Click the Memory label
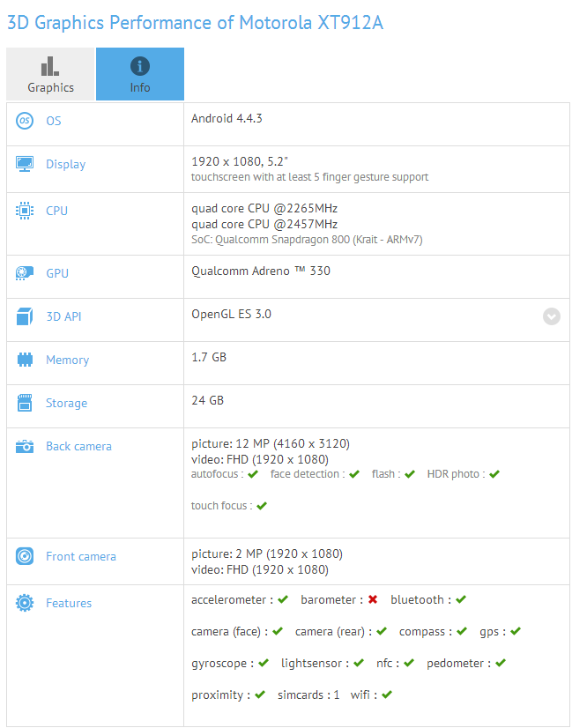Viewport: 572px width, 728px height. [x=67, y=360]
